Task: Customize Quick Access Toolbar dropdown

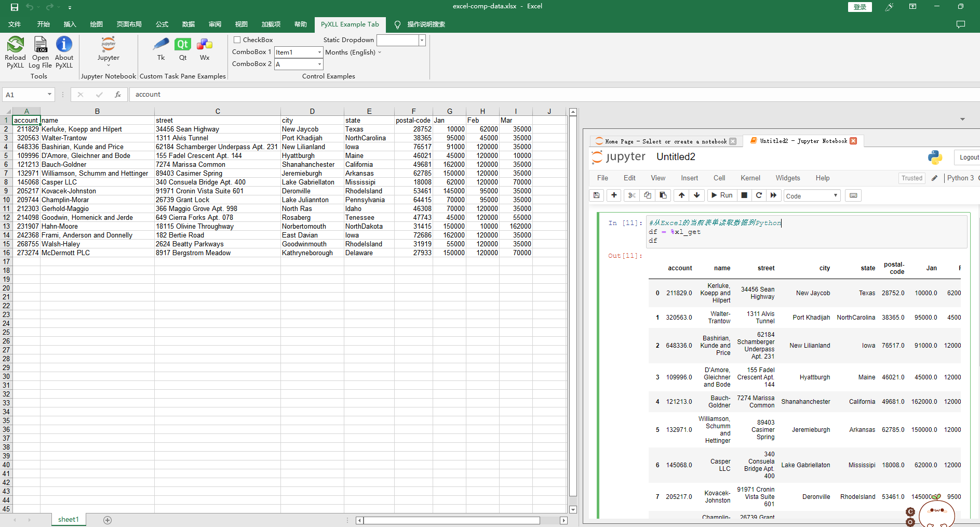Action: click(70, 7)
